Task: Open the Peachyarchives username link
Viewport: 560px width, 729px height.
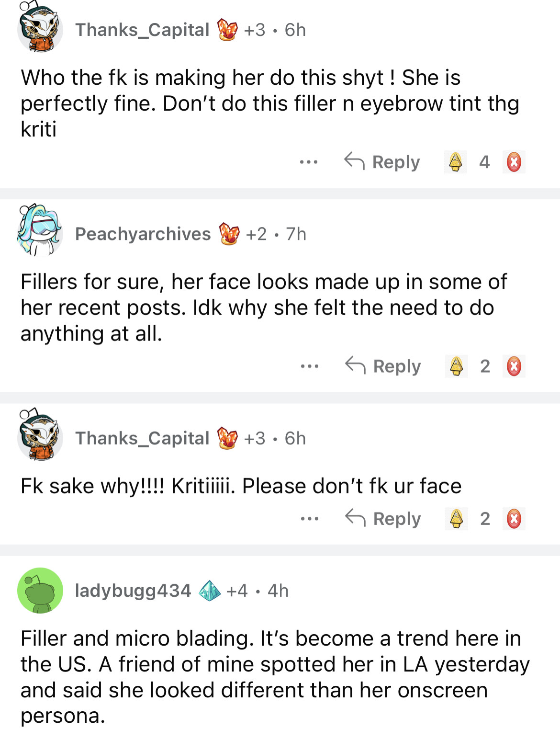Action: [143, 234]
